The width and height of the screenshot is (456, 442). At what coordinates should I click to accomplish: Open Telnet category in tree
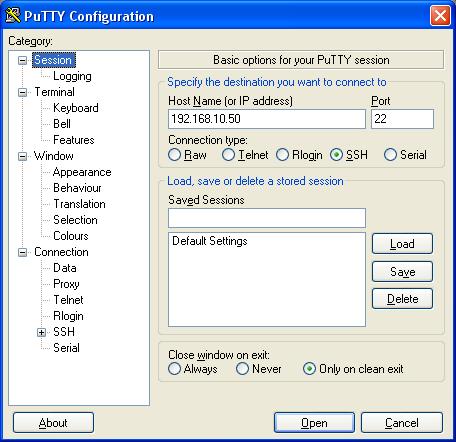68,300
